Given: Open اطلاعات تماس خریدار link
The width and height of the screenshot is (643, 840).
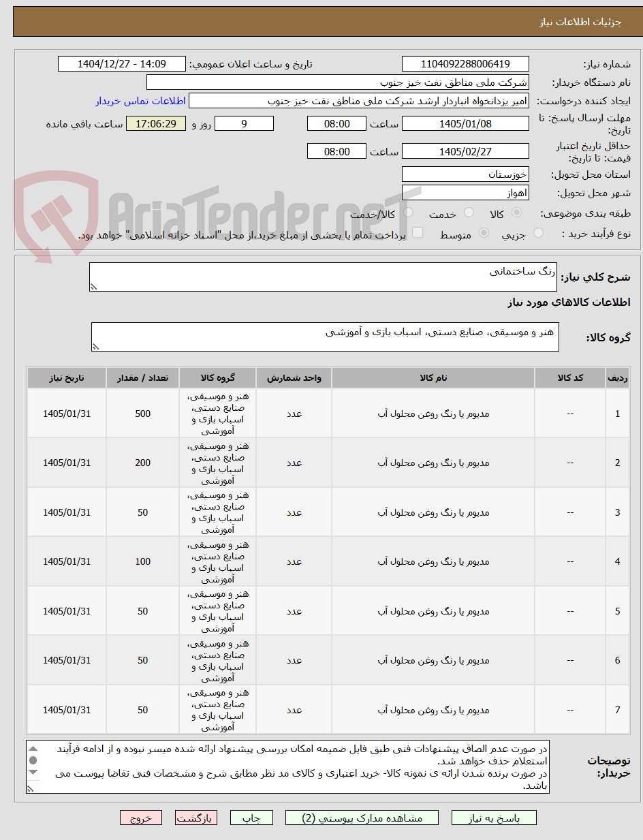Looking at the screenshot, I should tap(140, 101).
